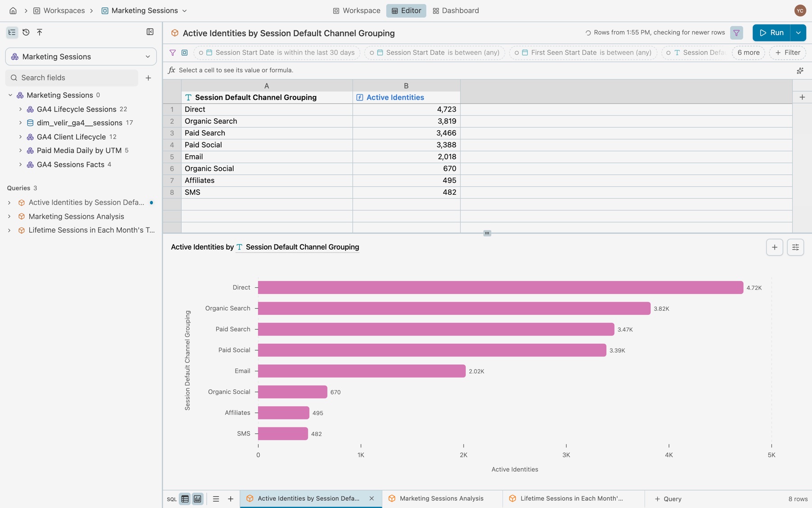Expand the Marketing Sessions Analysis query
The width and height of the screenshot is (812, 508).
[9, 217]
